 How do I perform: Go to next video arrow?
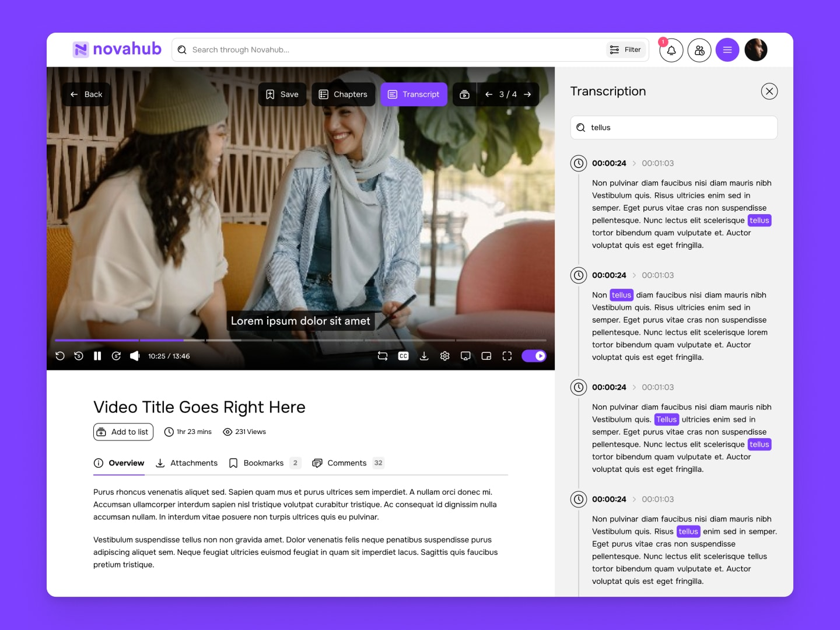coord(527,94)
